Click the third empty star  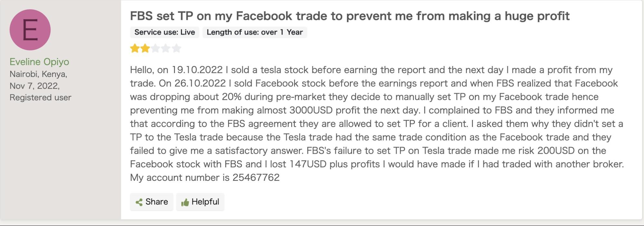(x=156, y=48)
